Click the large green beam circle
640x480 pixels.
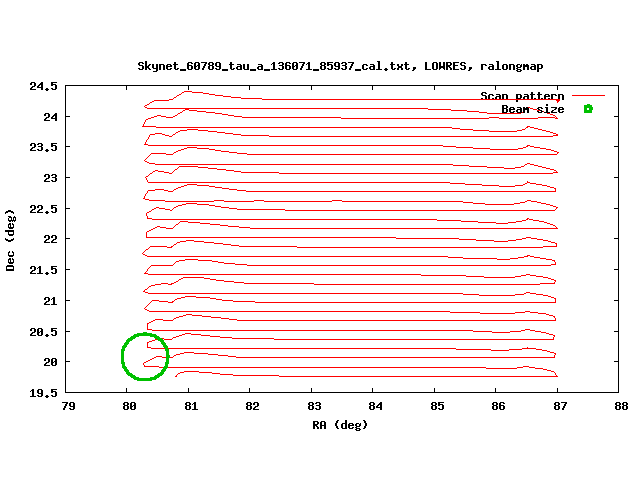click(x=145, y=357)
